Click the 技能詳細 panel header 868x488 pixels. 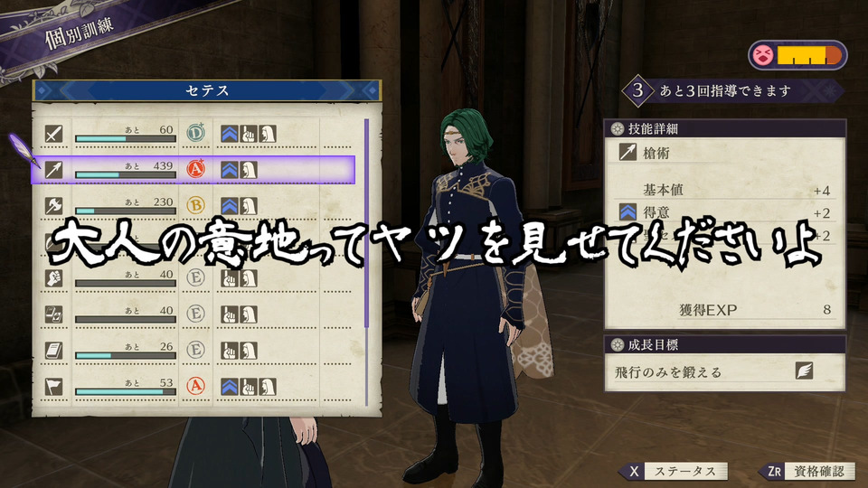(x=725, y=128)
